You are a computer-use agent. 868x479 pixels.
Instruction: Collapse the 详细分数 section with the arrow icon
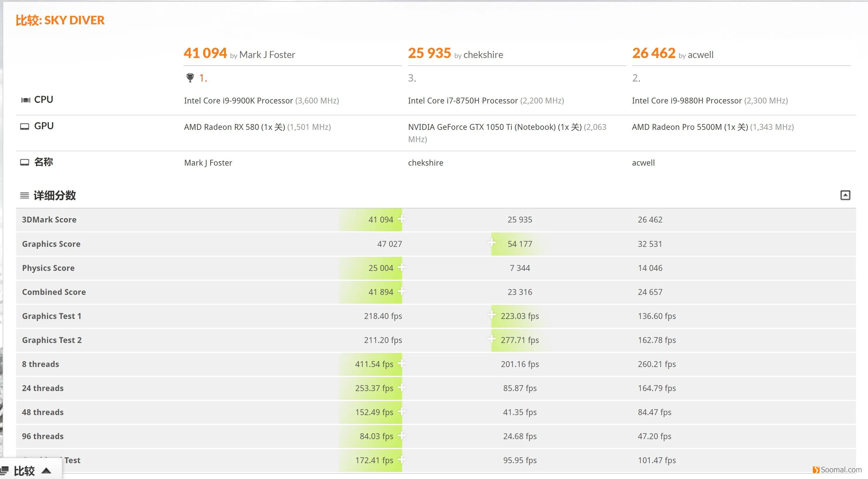(x=845, y=195)
